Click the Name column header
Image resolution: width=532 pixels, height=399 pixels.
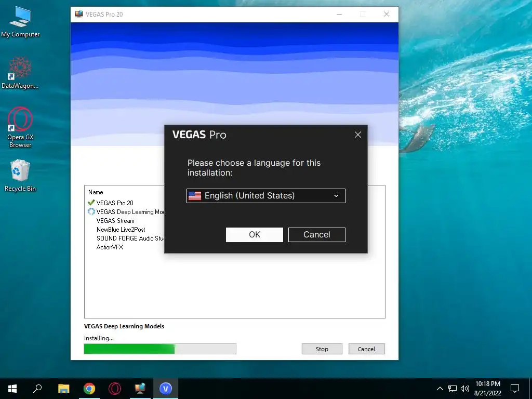click(96, 192)
